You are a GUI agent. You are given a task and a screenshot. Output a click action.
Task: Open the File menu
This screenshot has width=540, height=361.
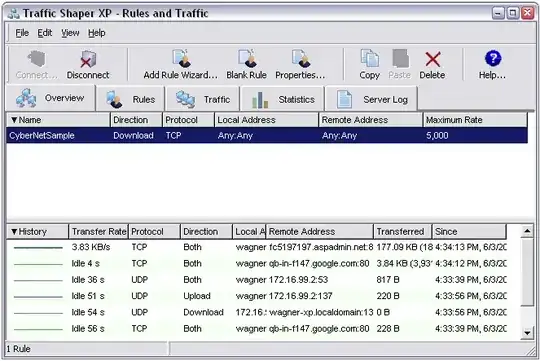pos(22,33)
